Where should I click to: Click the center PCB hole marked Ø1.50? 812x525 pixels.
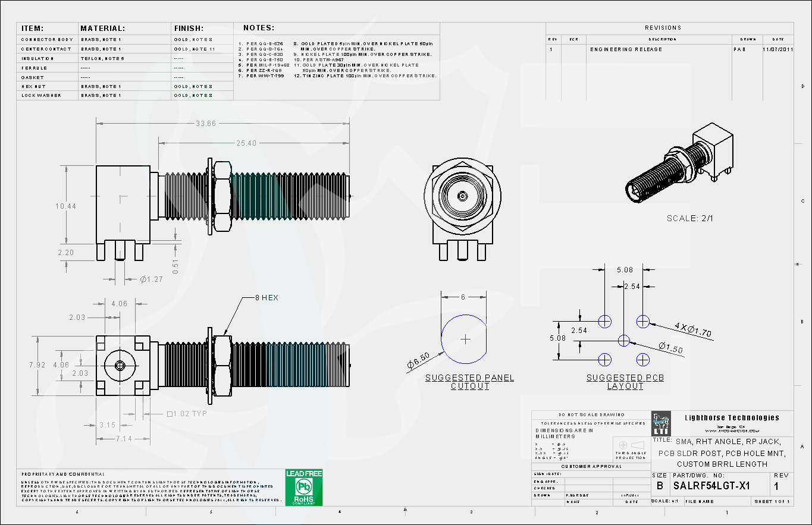coord(623,341)
